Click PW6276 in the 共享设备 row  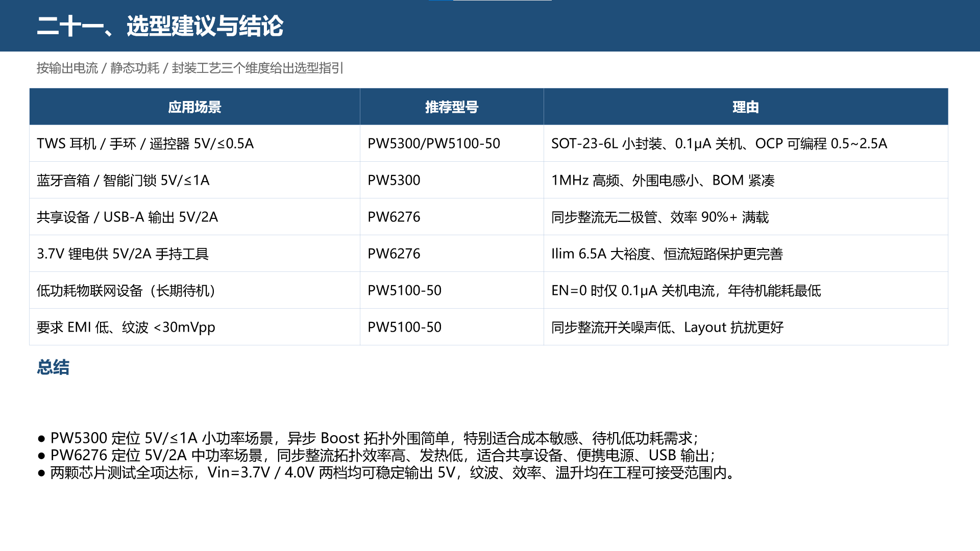point(452,217)
